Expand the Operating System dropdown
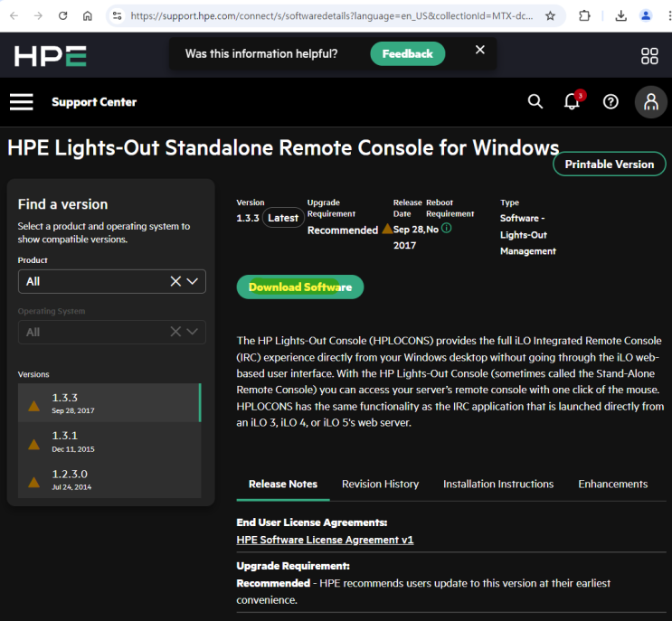This screenshot has height=621, width=672. pos(193,332)
